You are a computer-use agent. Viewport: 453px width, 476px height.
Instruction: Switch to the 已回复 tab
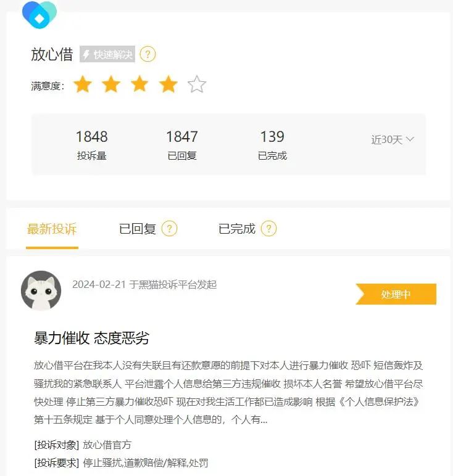coord(138,229)
